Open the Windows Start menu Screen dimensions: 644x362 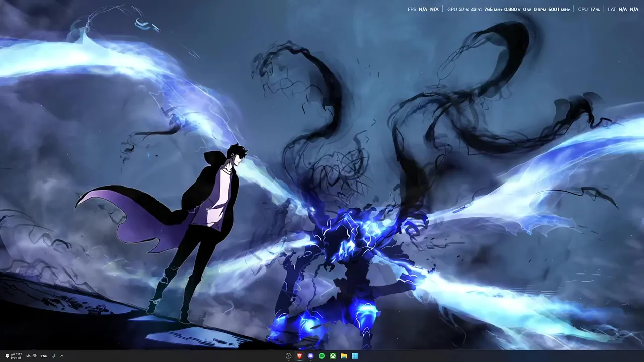(355, 356)
